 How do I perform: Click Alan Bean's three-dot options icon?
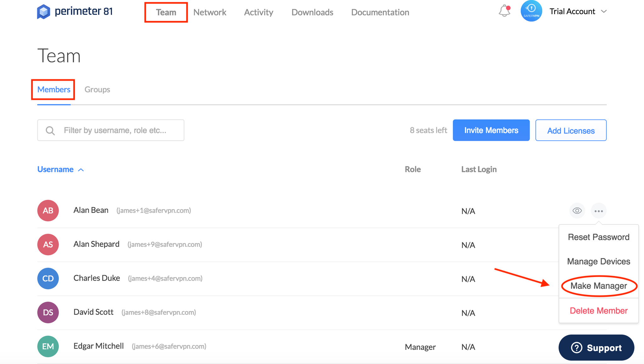click(598, 211)
